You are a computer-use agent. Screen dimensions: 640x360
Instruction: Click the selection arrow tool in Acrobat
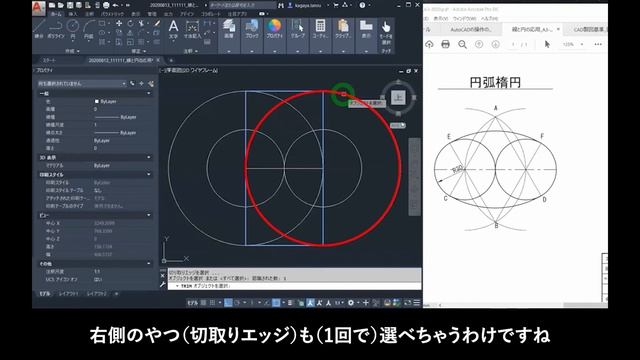tap(547, 44)
